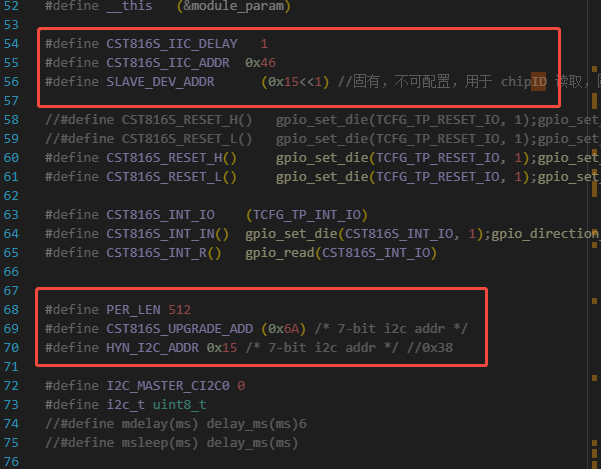Image resolution: width=601 pixels, height=469 pixels.
Task: Click the uint8_t type on line 73
Action: pyautogui.click(x=180, y=405)
